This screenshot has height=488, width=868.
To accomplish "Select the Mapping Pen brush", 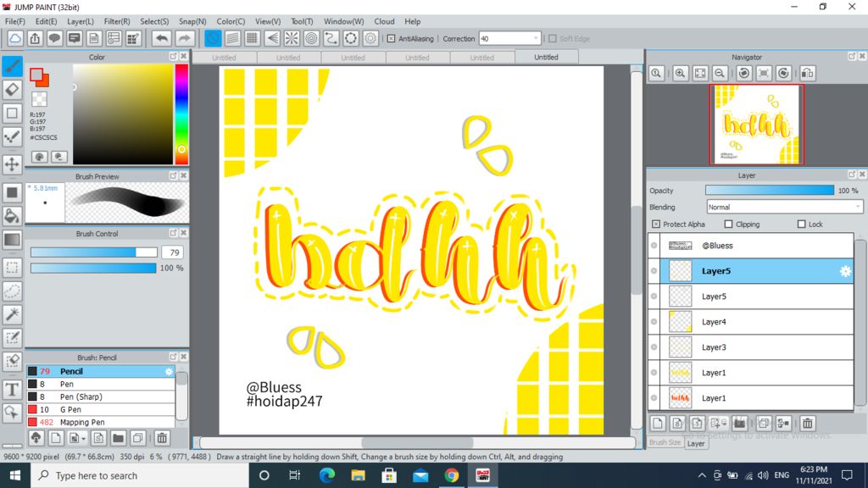I will 101,422.
